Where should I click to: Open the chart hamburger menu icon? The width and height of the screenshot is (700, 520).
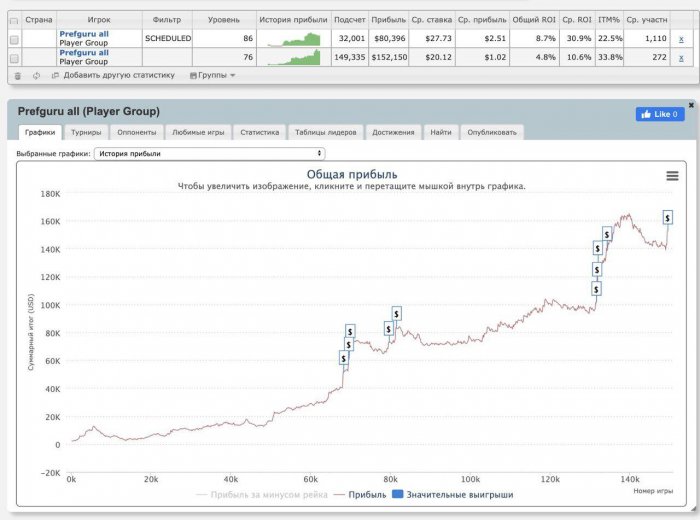pos(672,176)
